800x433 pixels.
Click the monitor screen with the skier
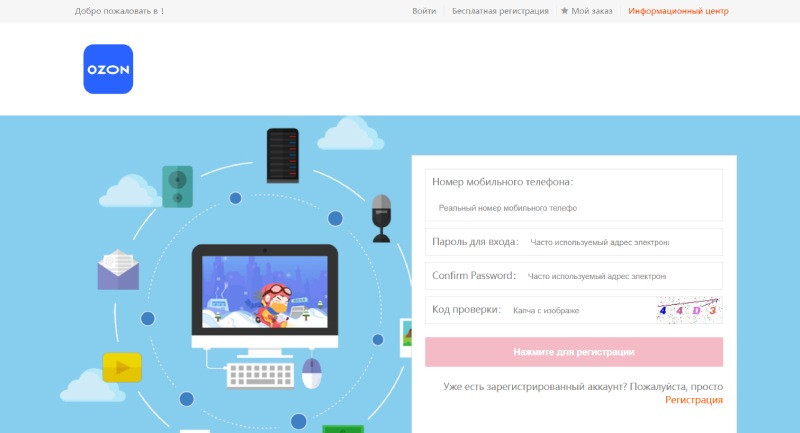coord(265,292)
